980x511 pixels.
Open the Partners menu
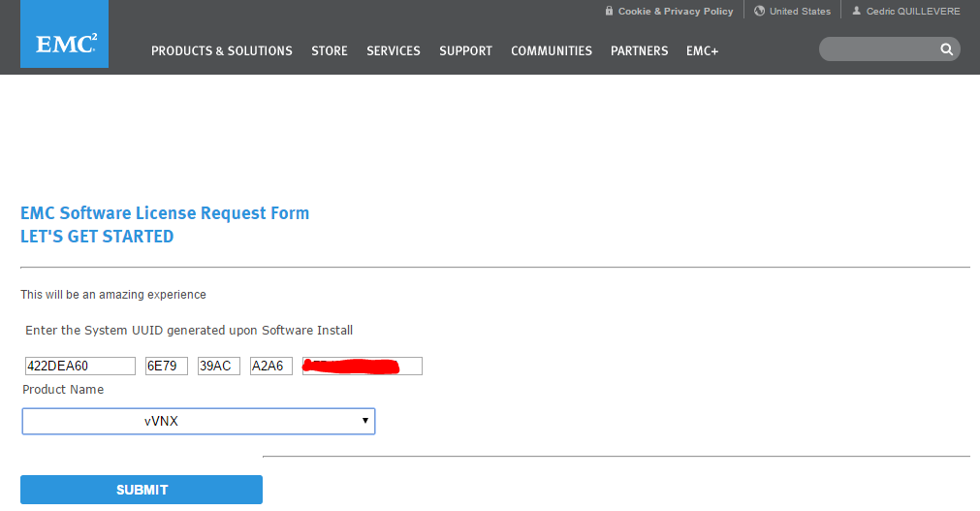(x=640, y=50)
